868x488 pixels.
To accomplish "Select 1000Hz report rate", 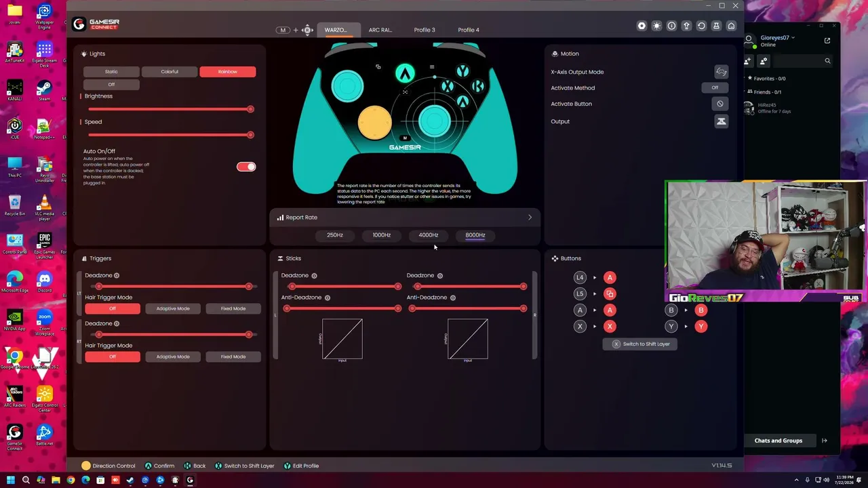I will [x=382, y=235].
